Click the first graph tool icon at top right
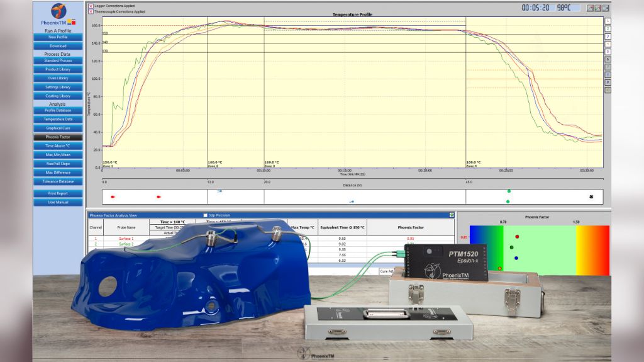The image size is (644, 362). (x=590, y=8)
